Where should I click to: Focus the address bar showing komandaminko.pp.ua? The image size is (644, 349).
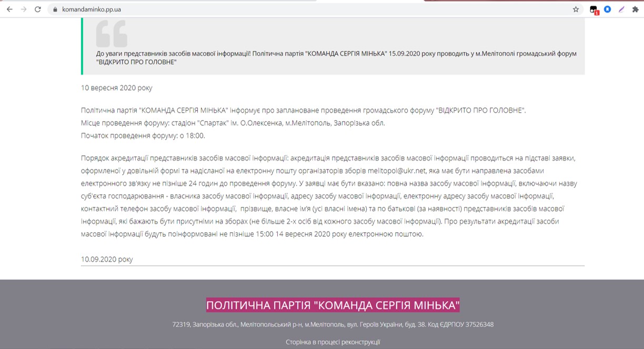263,9
